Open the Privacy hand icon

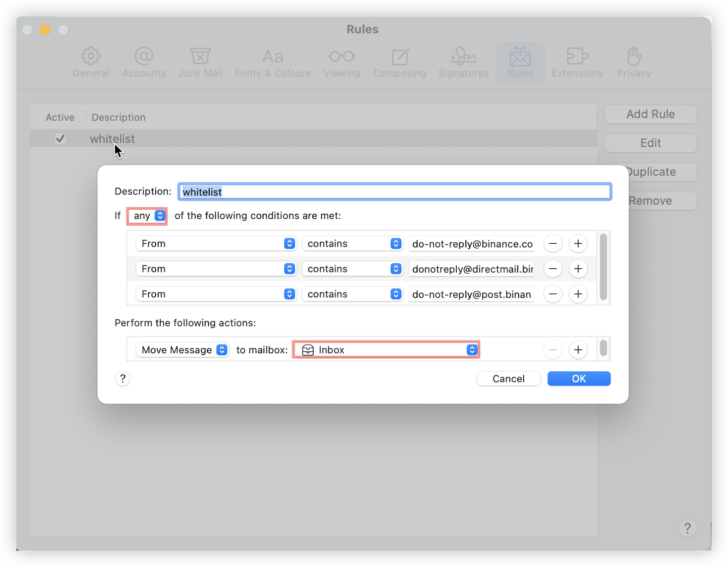[634, 56]
